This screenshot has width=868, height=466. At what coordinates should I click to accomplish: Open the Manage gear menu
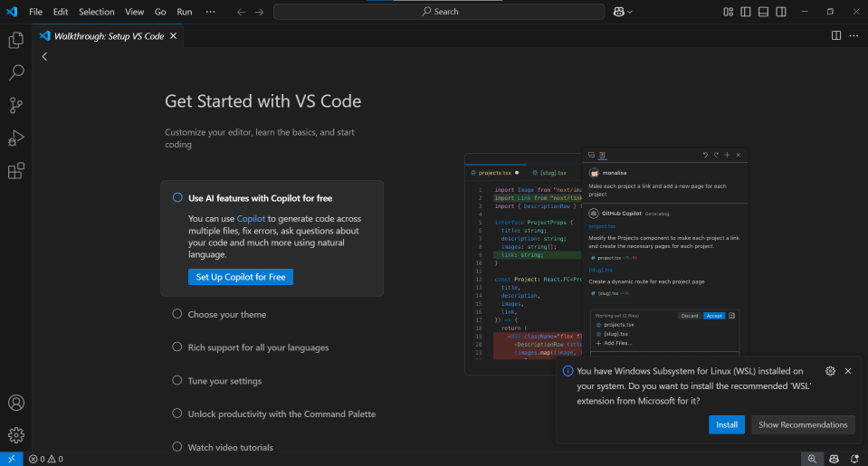(16, 435)
